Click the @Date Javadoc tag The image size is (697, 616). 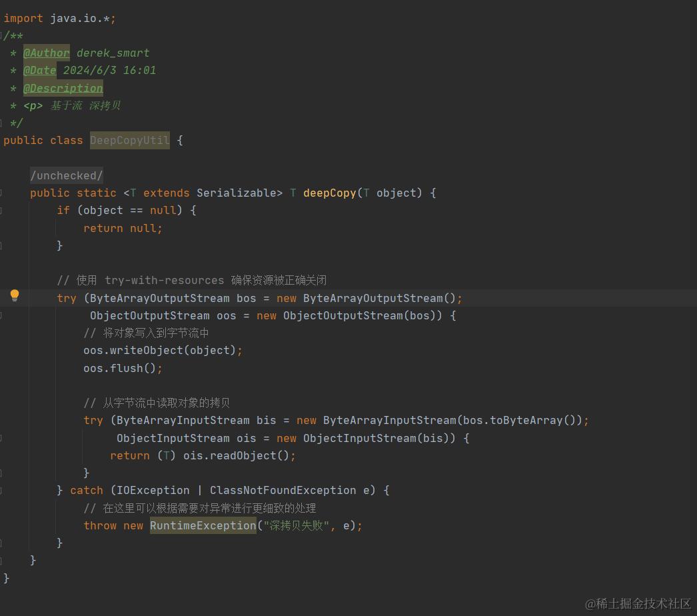pyautogui.click(x=39, y=70)
